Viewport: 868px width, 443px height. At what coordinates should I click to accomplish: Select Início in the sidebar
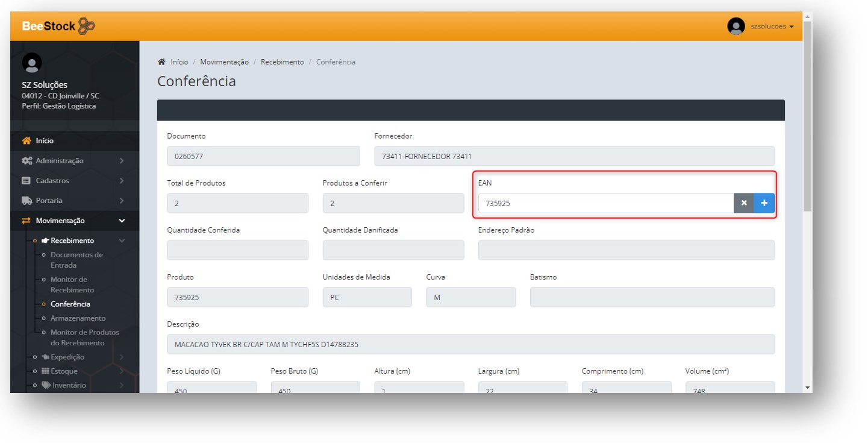[45, 141]
